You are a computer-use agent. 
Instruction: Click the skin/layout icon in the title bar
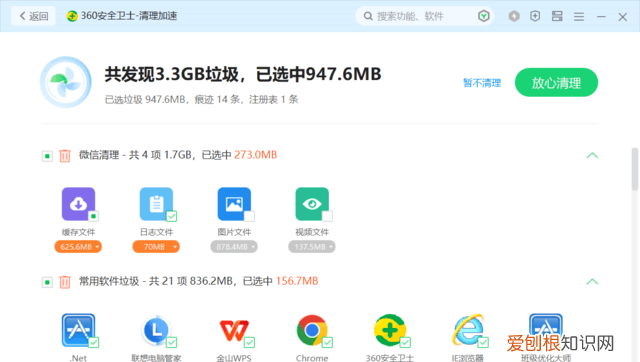pos(557,16)
